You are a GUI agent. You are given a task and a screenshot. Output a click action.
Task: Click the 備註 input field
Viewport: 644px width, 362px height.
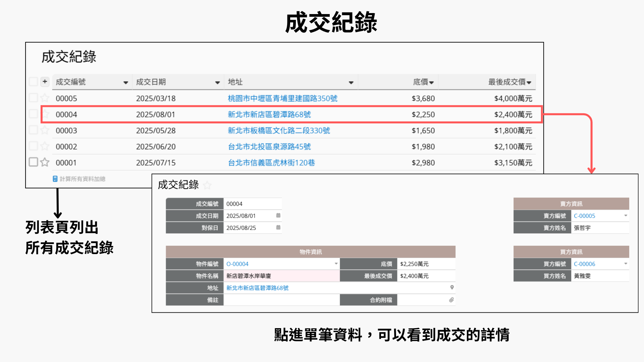281,300
